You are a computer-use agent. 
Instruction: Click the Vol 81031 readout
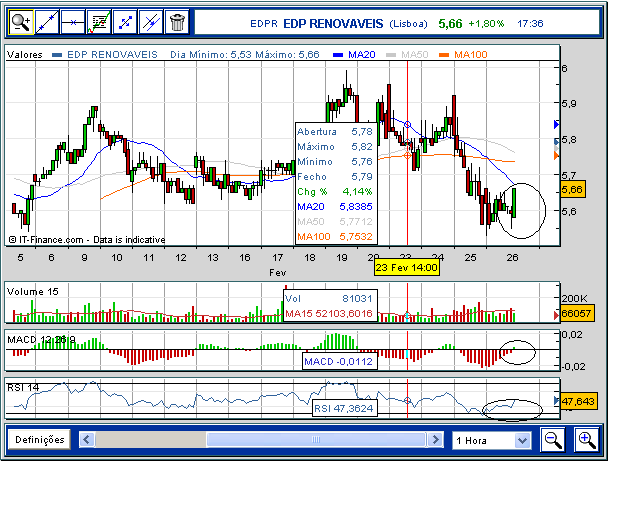coord(329,298)
